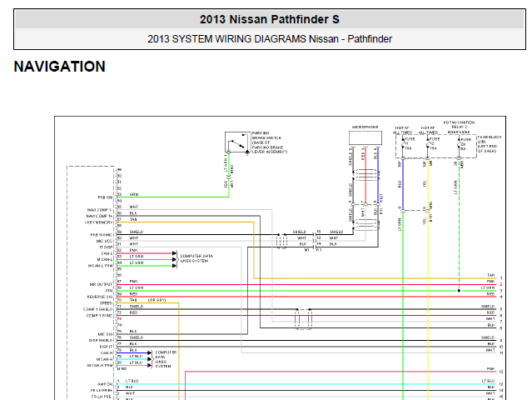Click the '2013 SYSTEM WIRING DIAGRAMS Nissan - Pathfinder' subtitle
The height and width of the screenshot is (400, 532).
270,39
